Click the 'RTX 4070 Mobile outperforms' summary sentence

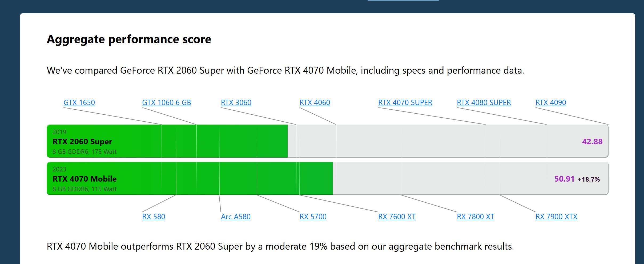280,247
